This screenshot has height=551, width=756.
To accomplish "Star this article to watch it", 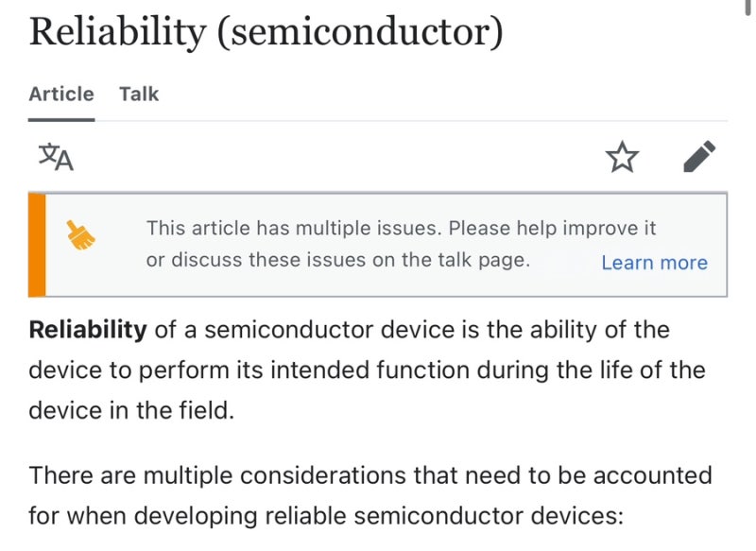I will coord(622,158).
